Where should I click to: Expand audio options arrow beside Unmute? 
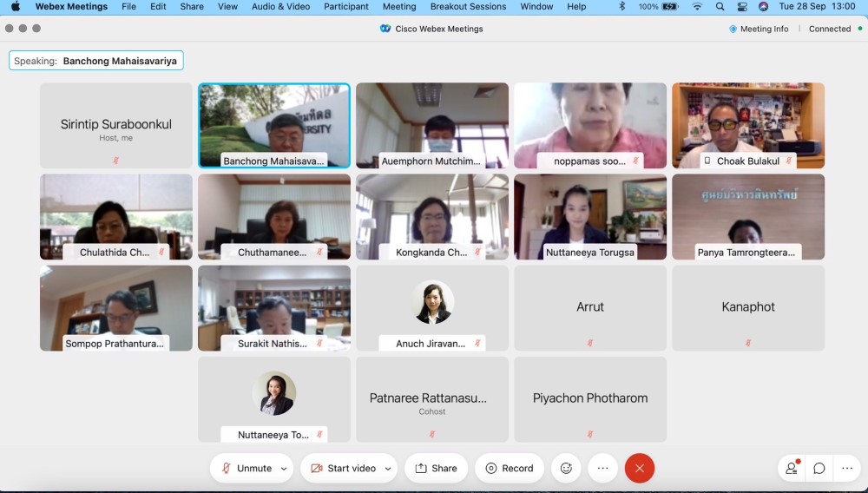[x=284, y=468]
